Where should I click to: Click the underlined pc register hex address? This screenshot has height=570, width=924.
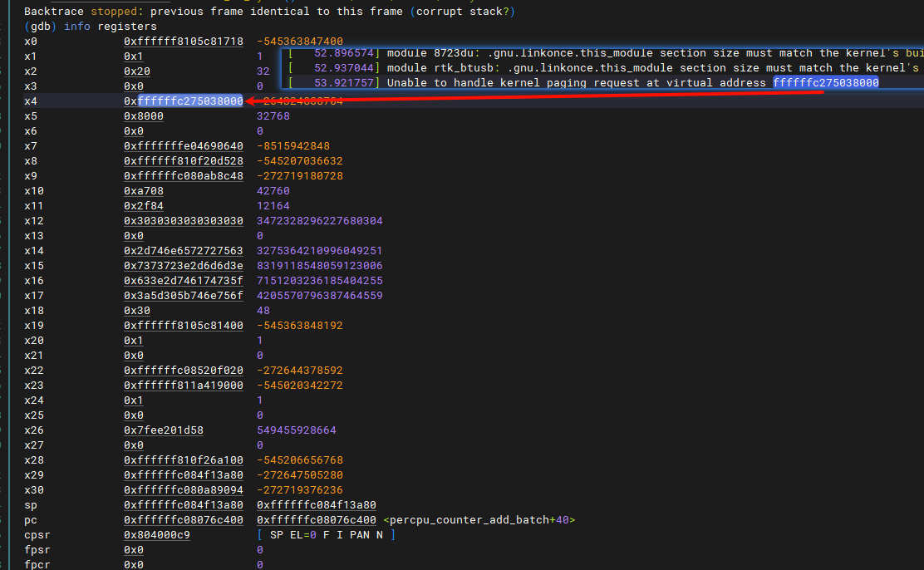(x=183, y=520)
